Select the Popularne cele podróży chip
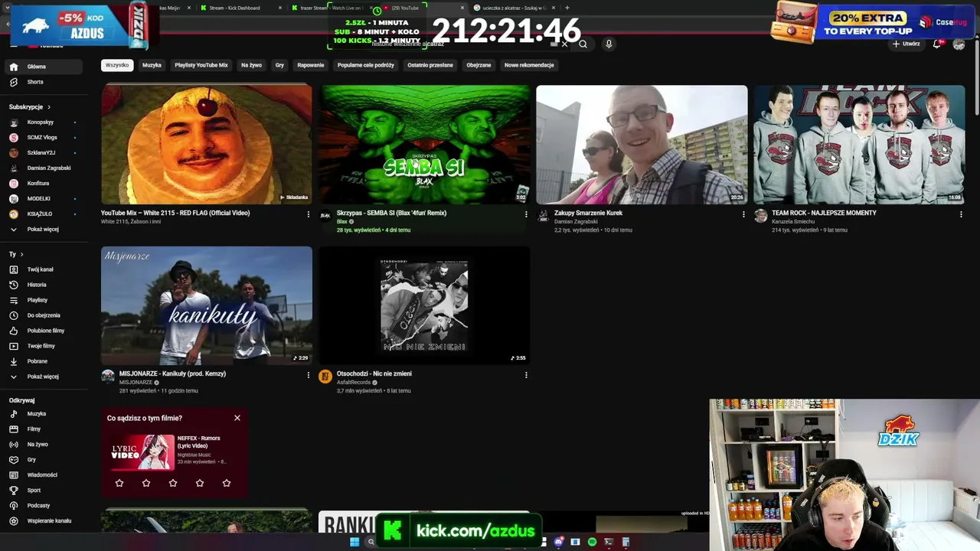980x551 pixels. (366, 65)
